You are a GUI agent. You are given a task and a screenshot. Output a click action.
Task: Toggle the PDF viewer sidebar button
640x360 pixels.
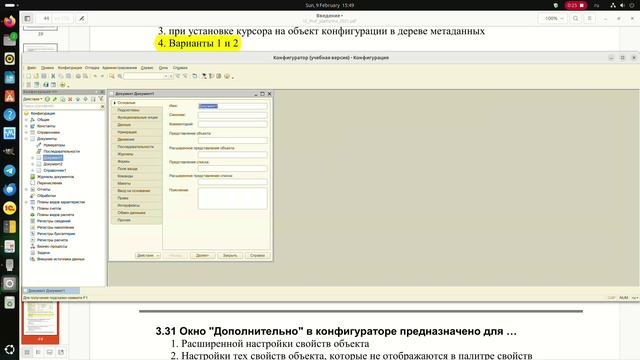coord(27,18)
